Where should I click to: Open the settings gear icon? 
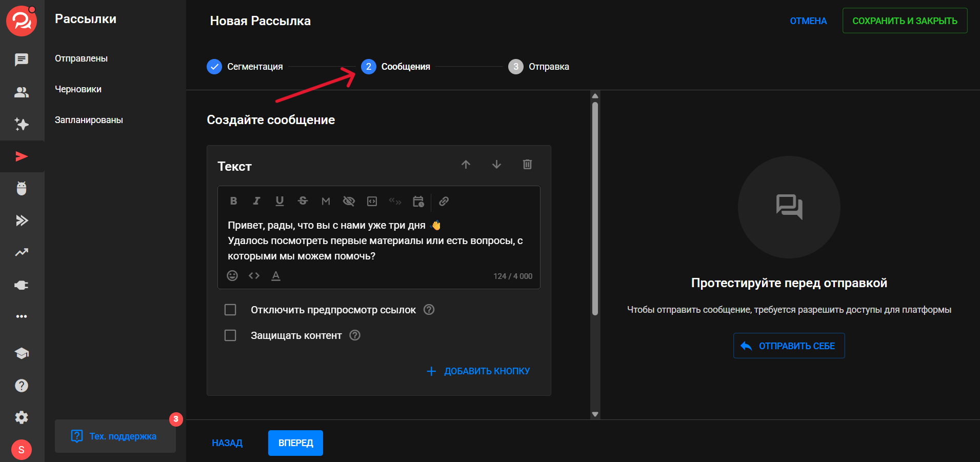[x=22, y=417]
